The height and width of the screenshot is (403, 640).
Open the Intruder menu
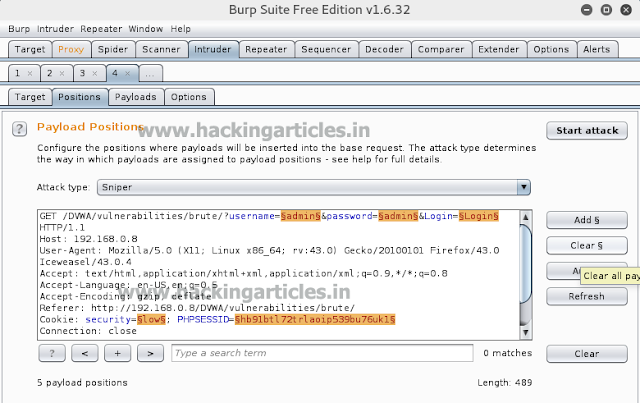click(55, 29)
